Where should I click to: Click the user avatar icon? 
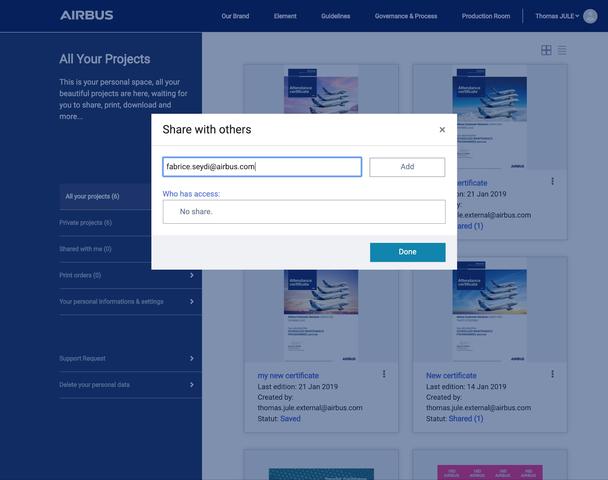(590, 16)
